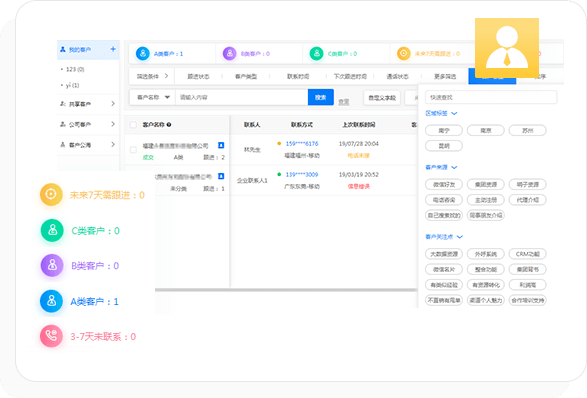Collapse the 区域标签 section chevron
Image resolution: width=587 pixels, height=398 pixels.
click(x=454, y=113)
